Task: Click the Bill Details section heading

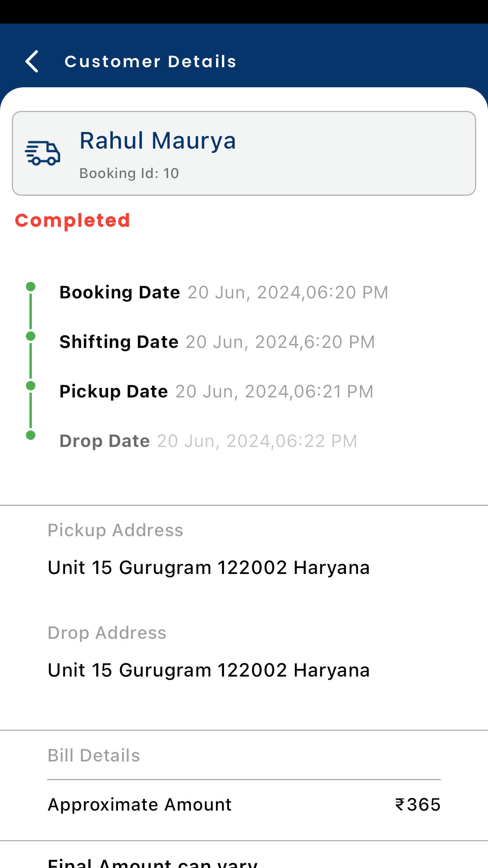Action: (x=94, y=756)
